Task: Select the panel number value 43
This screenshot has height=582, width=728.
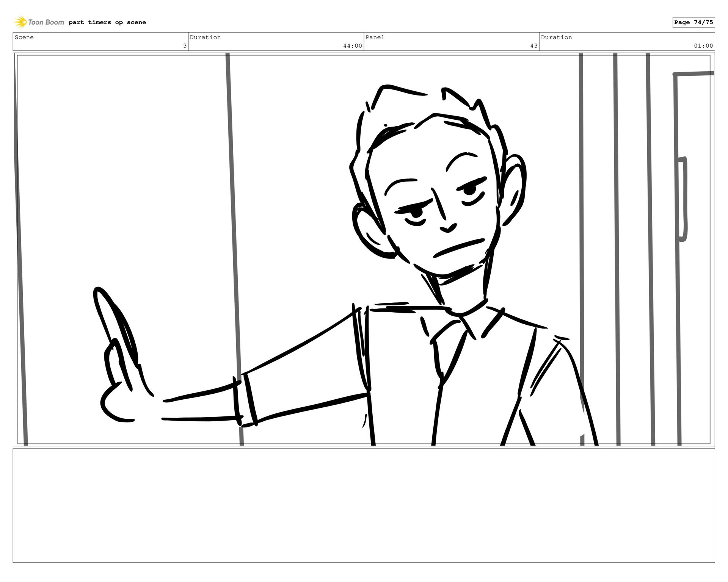Action: pyautogui.click(x=534, y=46)
